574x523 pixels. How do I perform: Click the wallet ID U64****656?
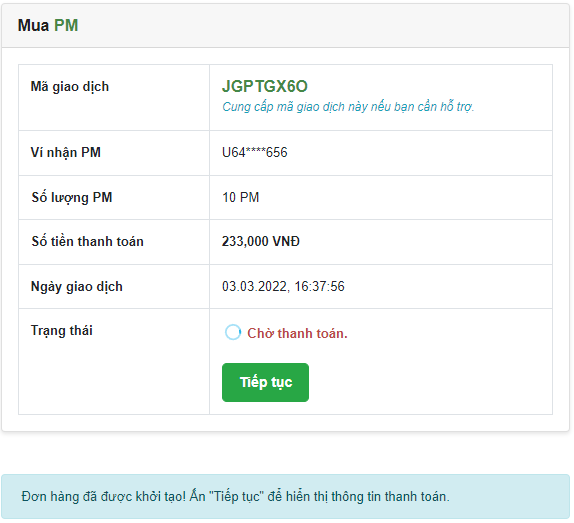point(254,152)
